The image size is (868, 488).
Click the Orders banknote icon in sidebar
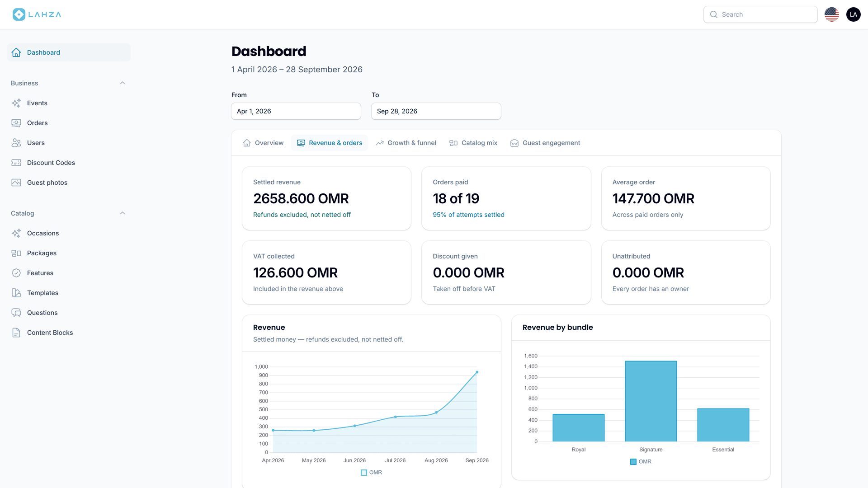point(16,123)
